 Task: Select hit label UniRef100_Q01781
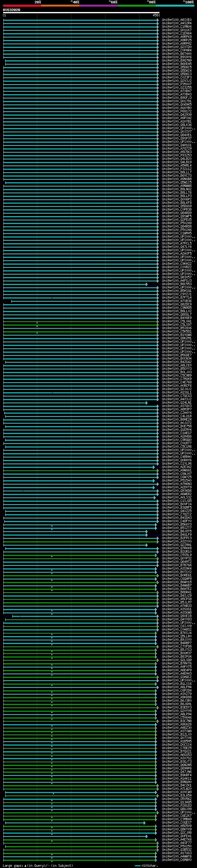point(177,101)
